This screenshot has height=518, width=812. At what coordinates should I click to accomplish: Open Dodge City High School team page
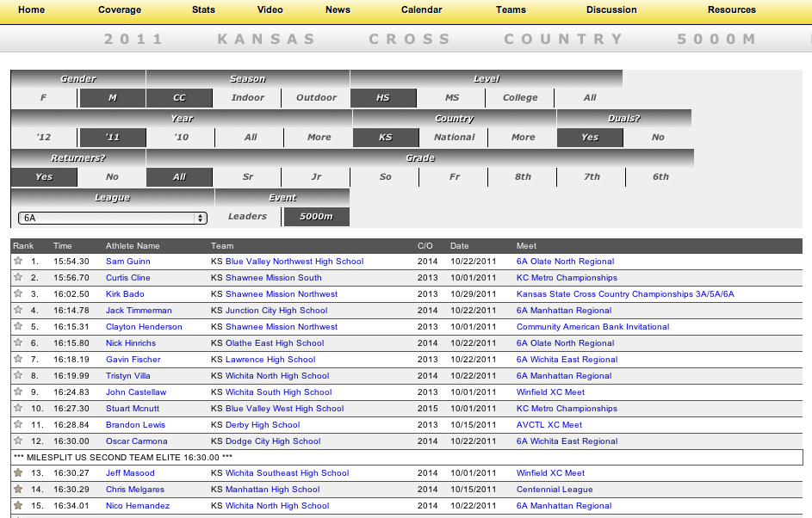point(273,441)
